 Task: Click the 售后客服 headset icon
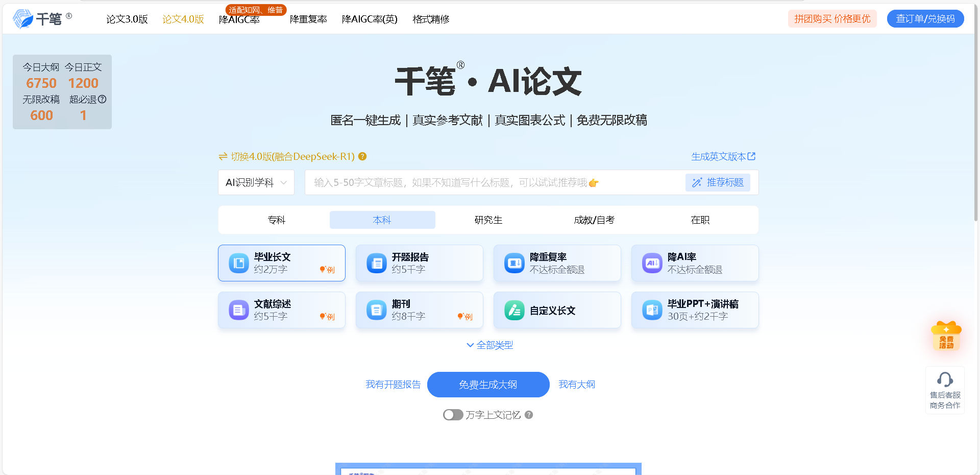945,380
